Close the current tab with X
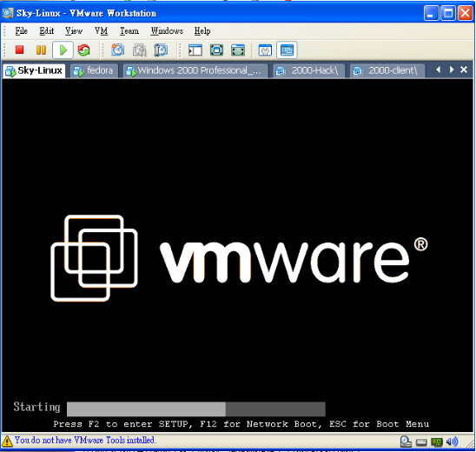 tap(464, 70)
